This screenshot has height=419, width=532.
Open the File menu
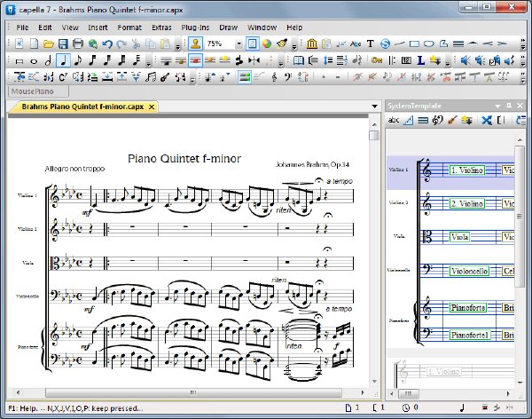pyautogui.click(x=22, y=28)
